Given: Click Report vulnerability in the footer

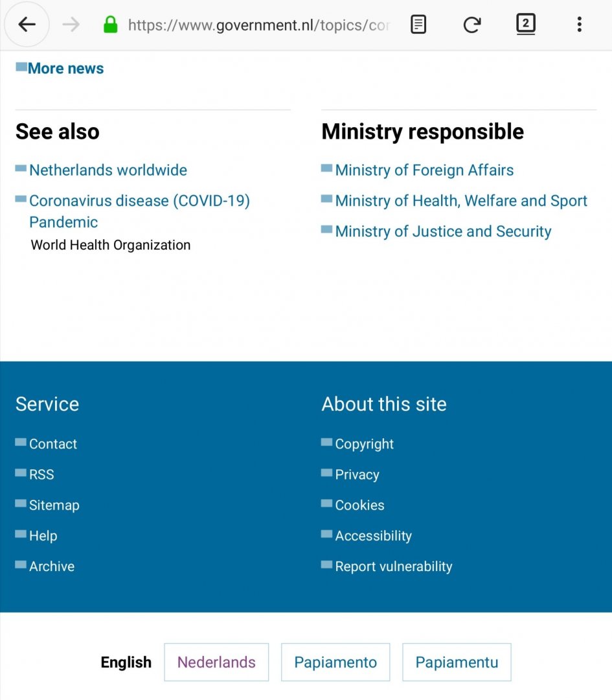Looking at the screenshot, I should coord(393,566).
